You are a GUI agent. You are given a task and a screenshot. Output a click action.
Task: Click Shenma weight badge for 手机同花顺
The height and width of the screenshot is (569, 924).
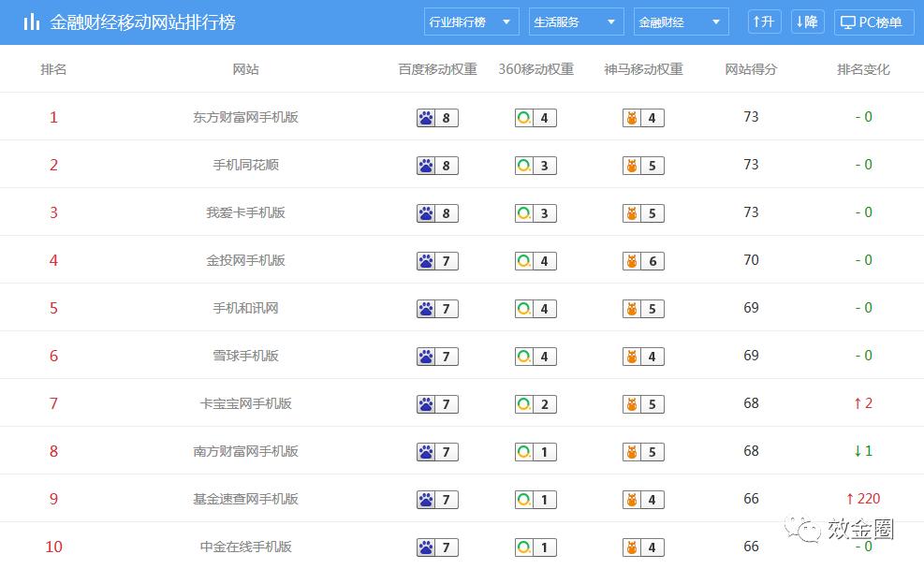[643, 166]
